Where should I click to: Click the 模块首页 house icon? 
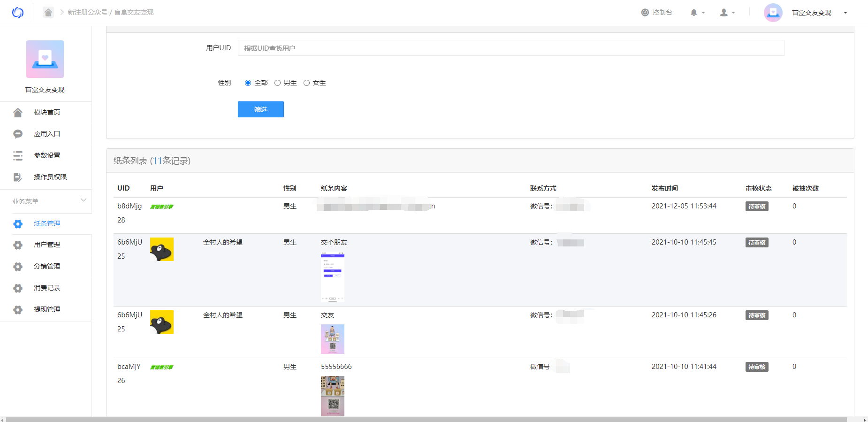[18, 113]
